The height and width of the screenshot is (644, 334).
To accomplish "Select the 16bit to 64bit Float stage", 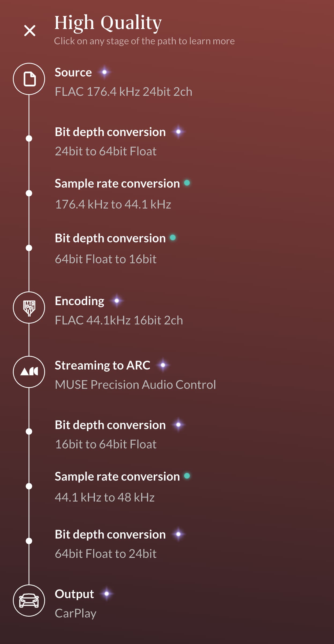I will click(120, 434).
